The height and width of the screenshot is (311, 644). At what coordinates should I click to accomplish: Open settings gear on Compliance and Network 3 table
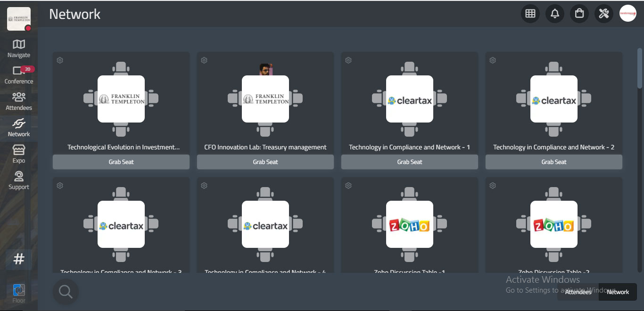tap(60, 186)
